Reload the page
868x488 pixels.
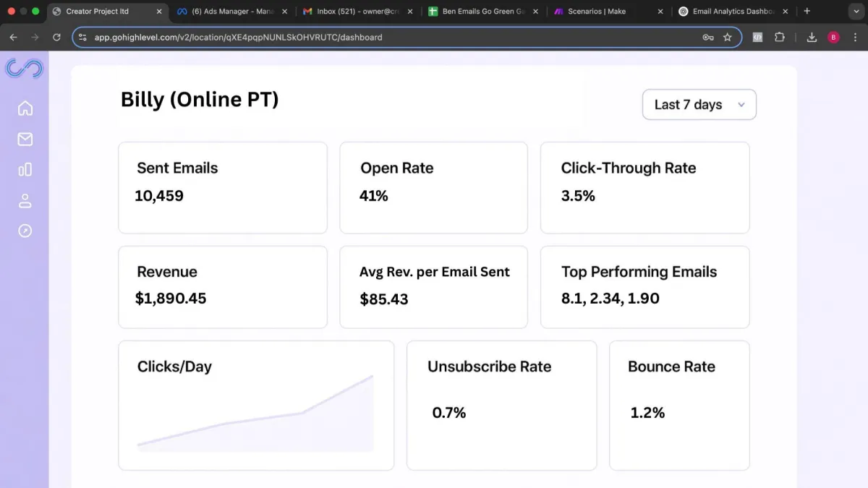[x=56, y=38]
